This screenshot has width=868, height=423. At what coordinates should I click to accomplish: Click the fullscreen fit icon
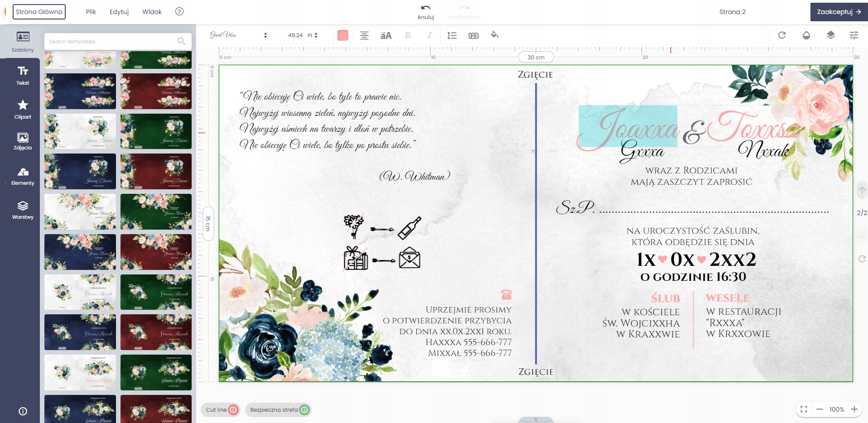point(804,409)
